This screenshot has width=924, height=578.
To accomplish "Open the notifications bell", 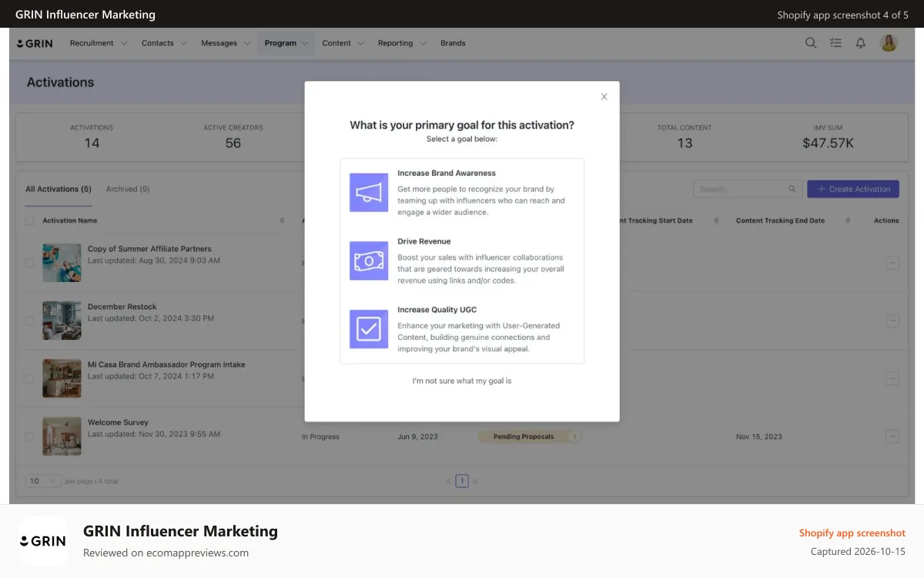I will pyautogui.click(x=861, y=43).
